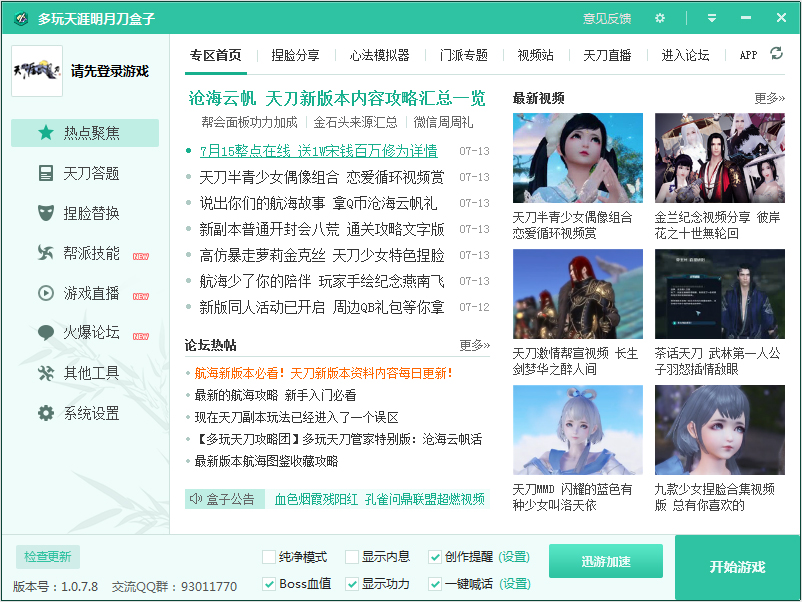Open news 新版同人活动已开启 周边QB礼包等你拿
802x602 pixels.
point(322,307)
